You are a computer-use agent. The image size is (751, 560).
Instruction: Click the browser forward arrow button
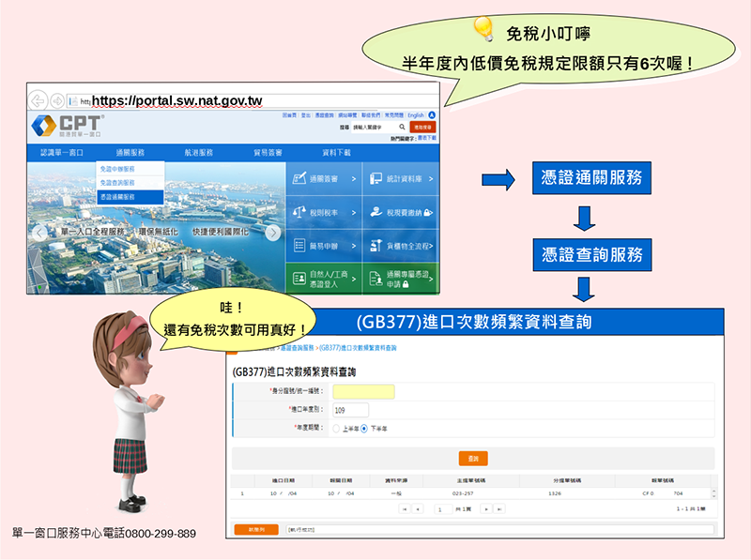coord(57,99)
